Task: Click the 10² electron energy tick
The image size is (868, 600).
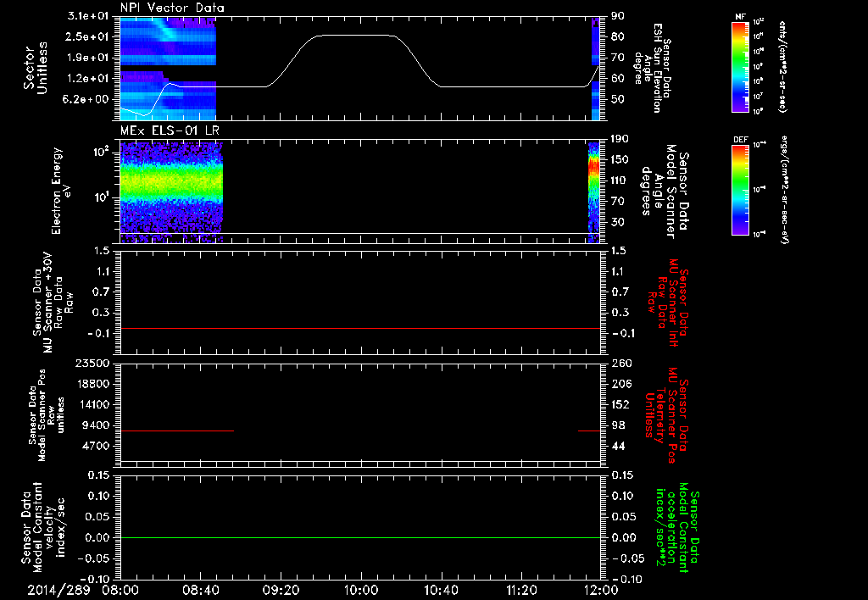Action: (100, 151)
